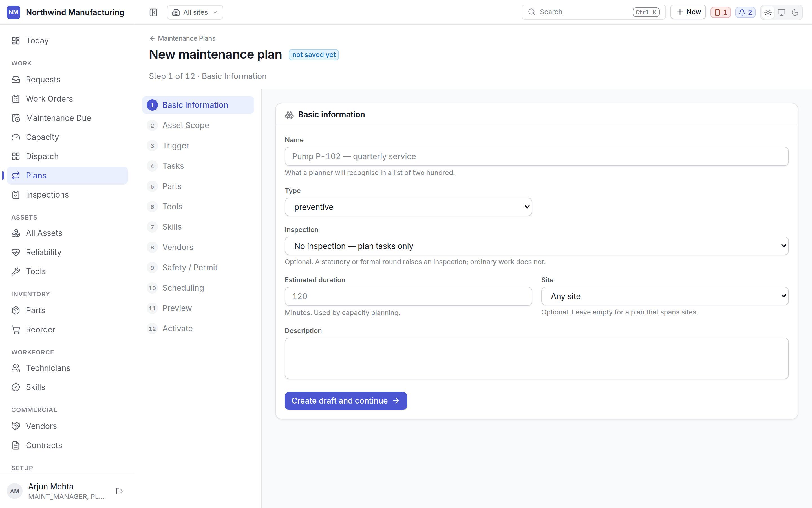Select step 10 Scheduling
This screenshot has width=812, height=508.
coord(198,288)
